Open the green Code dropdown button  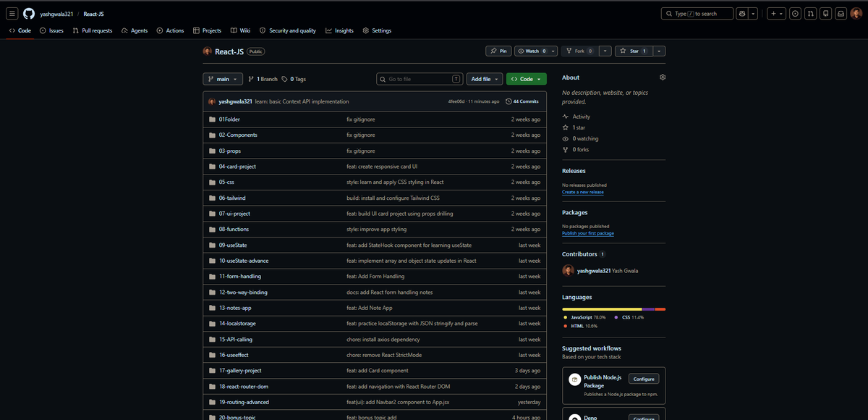527,79
